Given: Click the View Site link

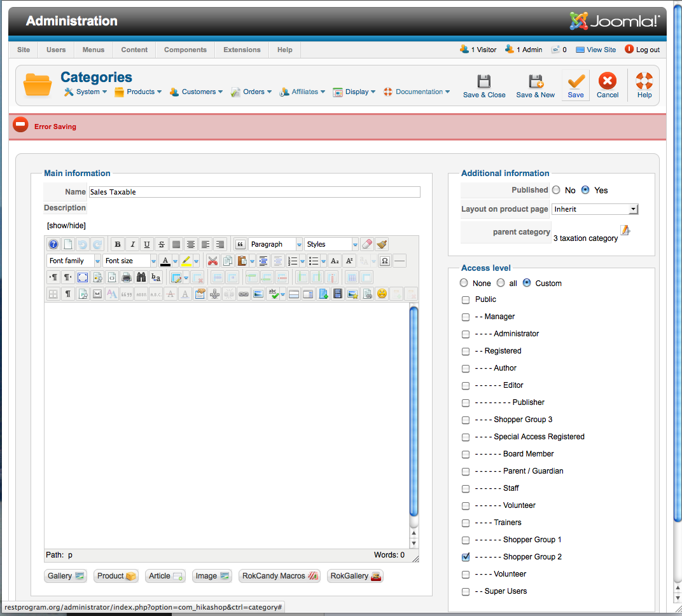Looking at the screenshot, I should pos(596,50).
